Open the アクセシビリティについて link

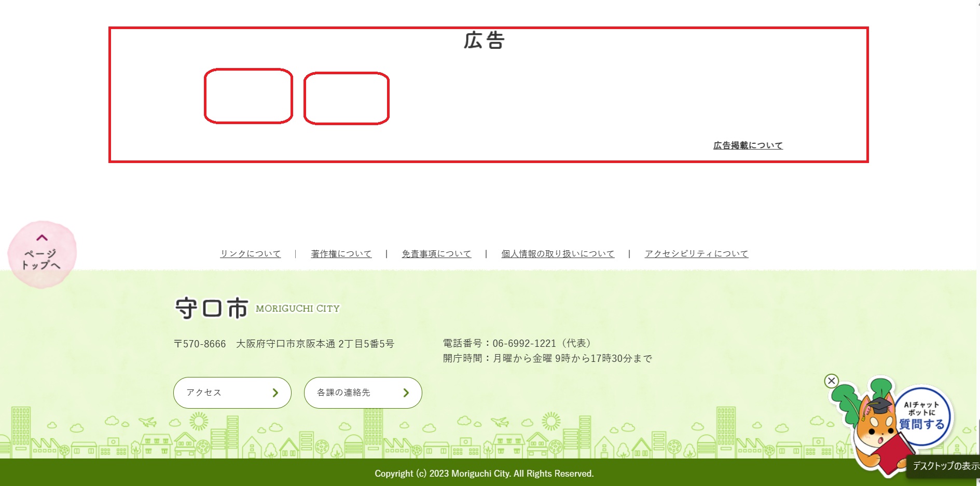coord(696,254)
